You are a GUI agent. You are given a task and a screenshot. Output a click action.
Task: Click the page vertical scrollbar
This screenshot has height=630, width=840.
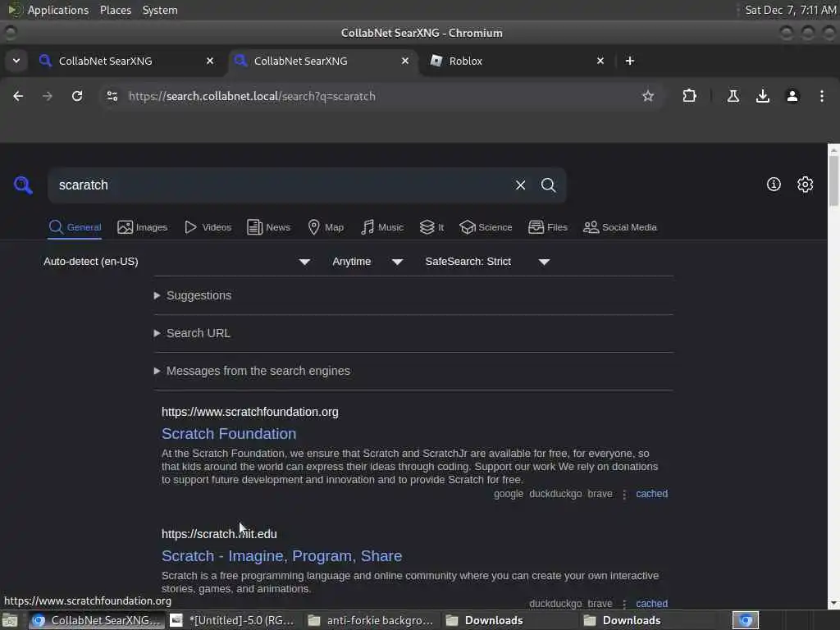click(x=833, y=180)
